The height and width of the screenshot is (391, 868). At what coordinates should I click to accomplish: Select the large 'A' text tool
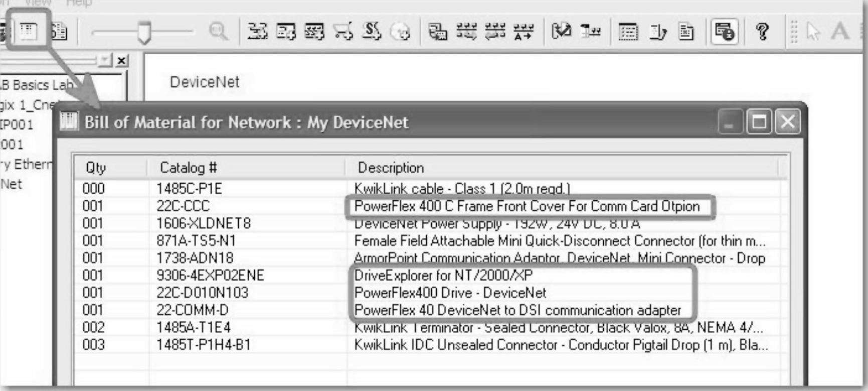click(x=840, y=31)
